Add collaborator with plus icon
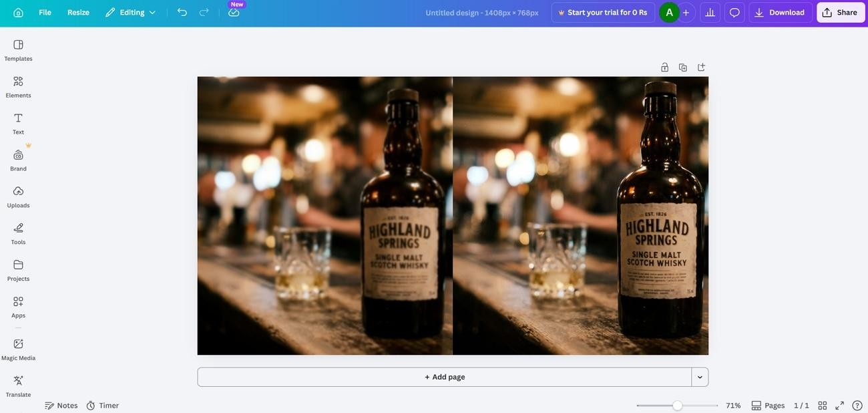868x413 pixels. click(x=686, y=12)
